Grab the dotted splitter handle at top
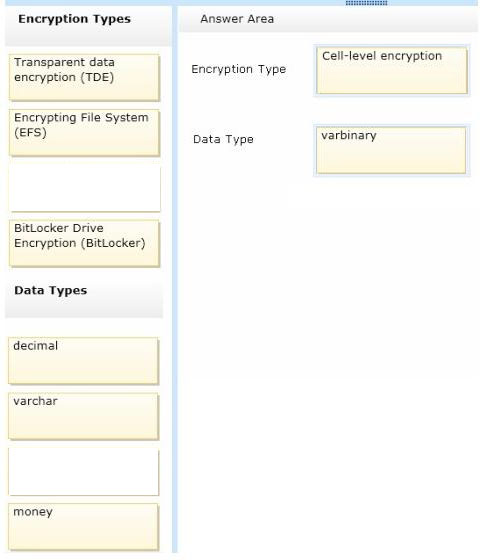The height and width of the screenshot is (560, 489). pyautogui.click(x=366, y=3)
